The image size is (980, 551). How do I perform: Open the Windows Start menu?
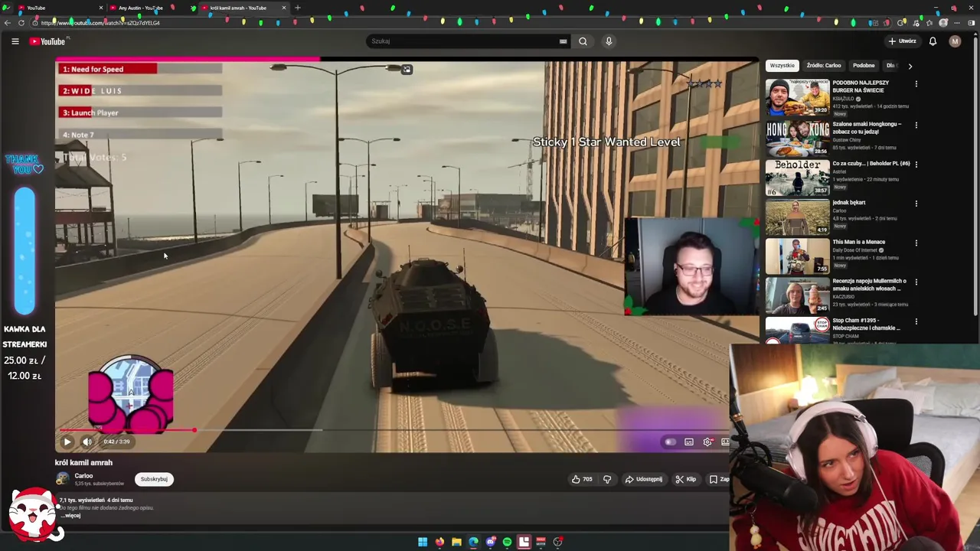point(423,542)
